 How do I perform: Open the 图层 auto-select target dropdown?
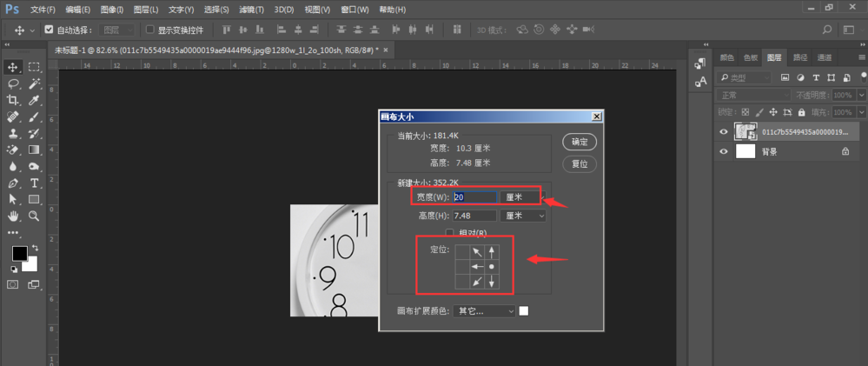coord(116,30)
